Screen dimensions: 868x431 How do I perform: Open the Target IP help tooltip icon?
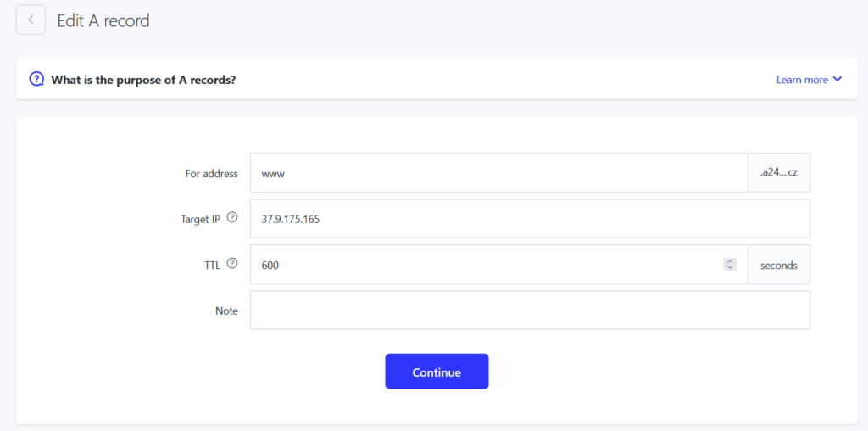click(232, 218)
